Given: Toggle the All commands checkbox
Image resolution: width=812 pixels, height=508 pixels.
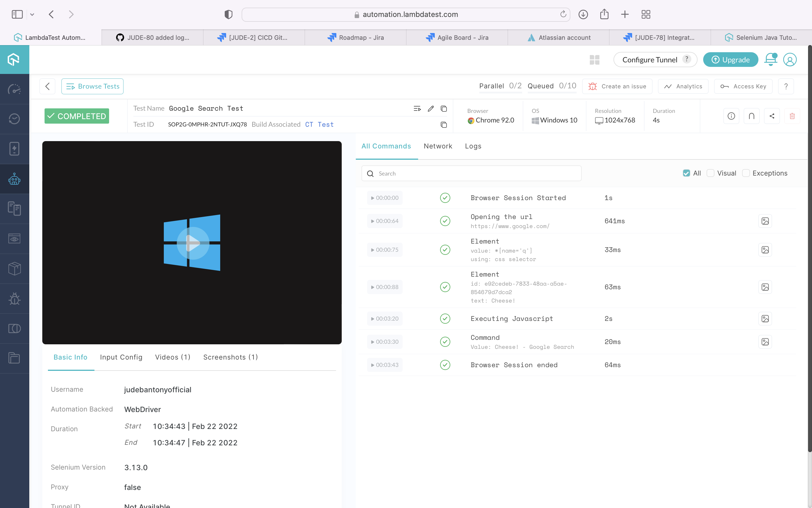Looking at the screenshot, I should pyautogui.click(x=687, y=173).
